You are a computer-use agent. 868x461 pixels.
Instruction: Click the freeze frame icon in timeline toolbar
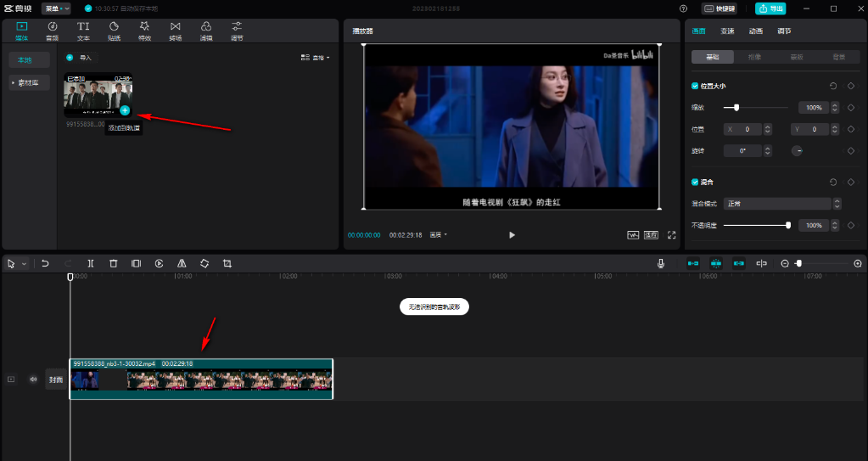136,264
